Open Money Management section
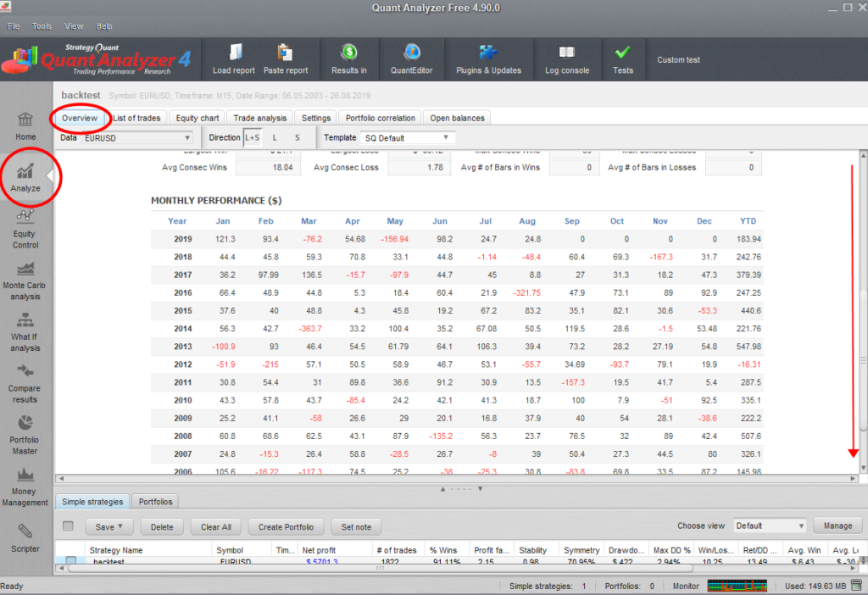Viewport: 868px width, 595px height. 25,487
